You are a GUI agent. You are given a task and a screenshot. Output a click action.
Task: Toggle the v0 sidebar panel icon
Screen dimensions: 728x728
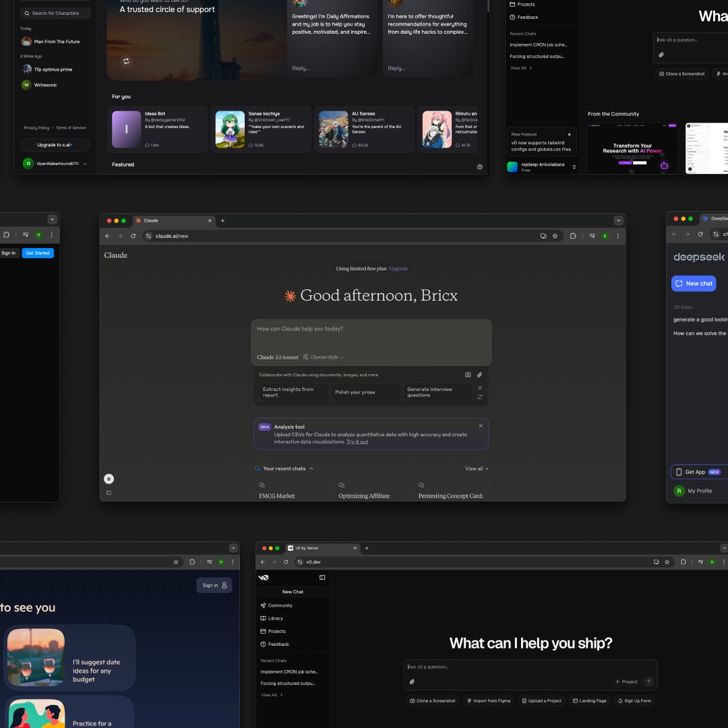click(322, 577)
